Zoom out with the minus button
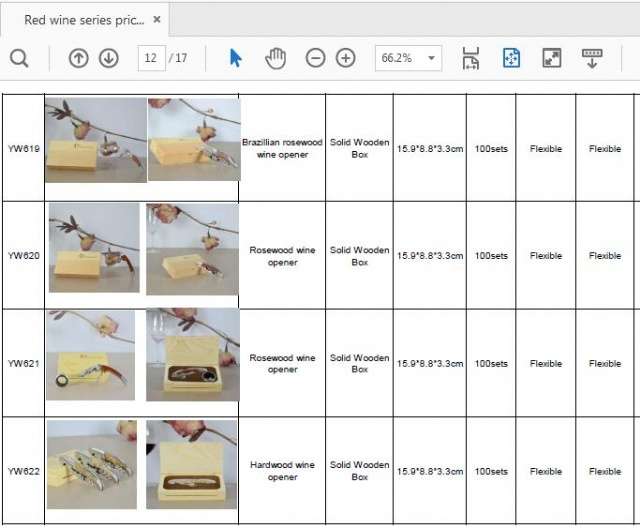Viewport: 640px width, 528px height. tap(315, 58)
